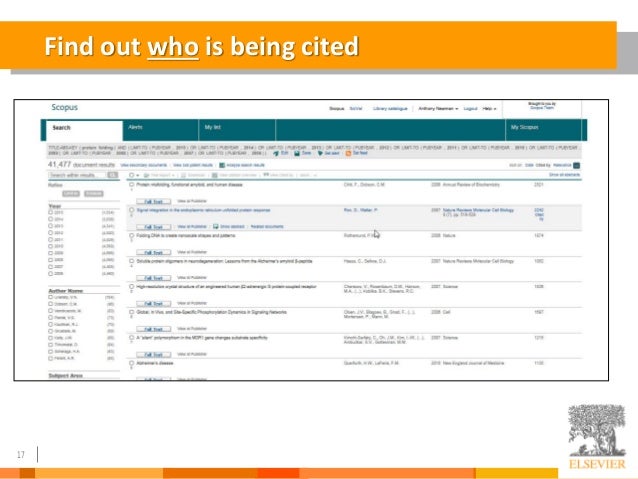Click Related documents under Signal integration

pos(267,227)
